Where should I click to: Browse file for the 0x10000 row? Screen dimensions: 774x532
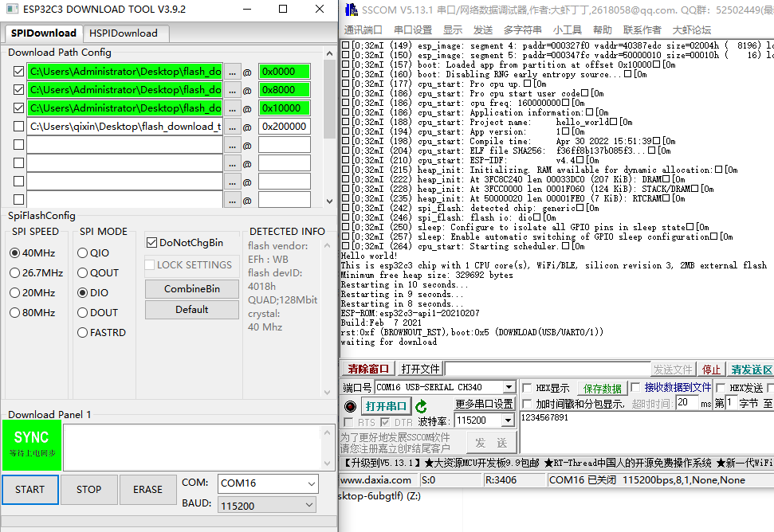(x=232, y=108)
